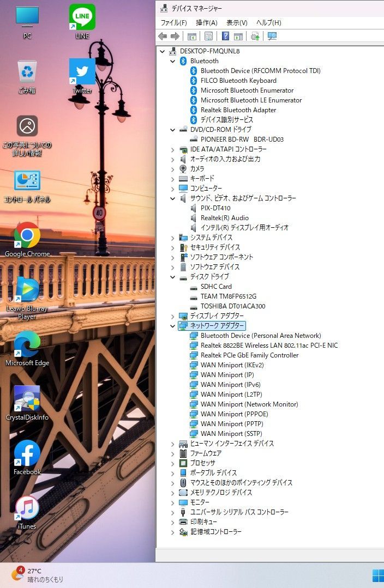
Task: Collapse the DESKTOP-FMQUNL8 root node
Action: click(163, 51)
